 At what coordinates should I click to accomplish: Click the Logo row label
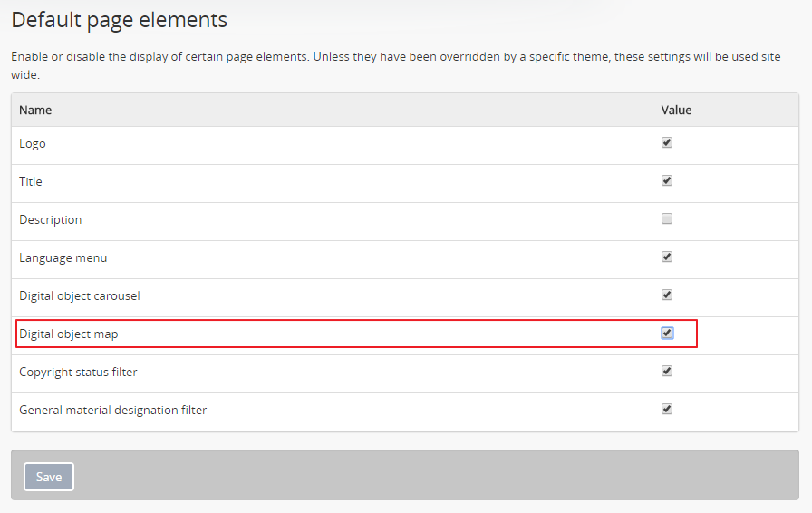33,144
